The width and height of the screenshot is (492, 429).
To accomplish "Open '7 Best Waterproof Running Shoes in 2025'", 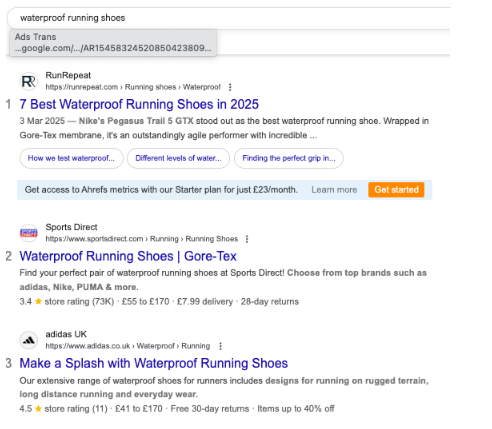I will point(139,104).
